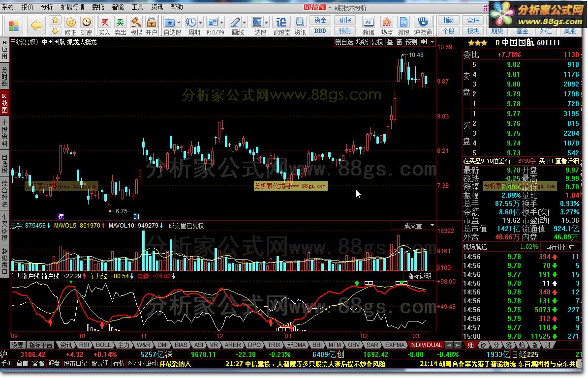This screenshot has width=588, height=378.
Task: Open the 论股堂 forum icon
Action: click(x=281, y=26)
